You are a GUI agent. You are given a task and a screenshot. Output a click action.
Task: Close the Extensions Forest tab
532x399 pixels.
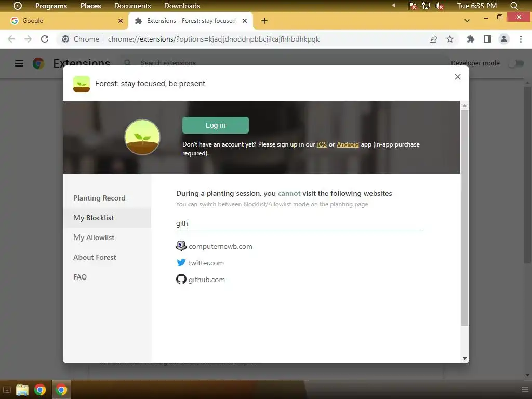(245, 21)
